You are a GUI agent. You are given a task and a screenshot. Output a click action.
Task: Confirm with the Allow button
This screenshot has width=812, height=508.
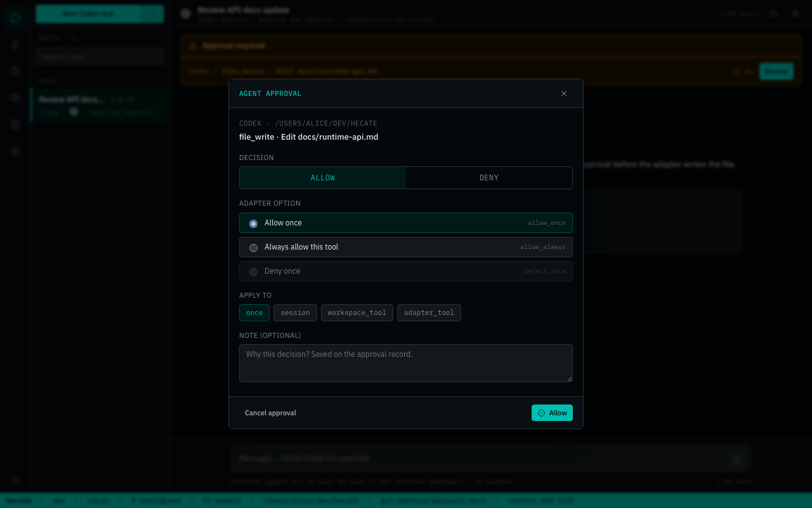(552, 413)
